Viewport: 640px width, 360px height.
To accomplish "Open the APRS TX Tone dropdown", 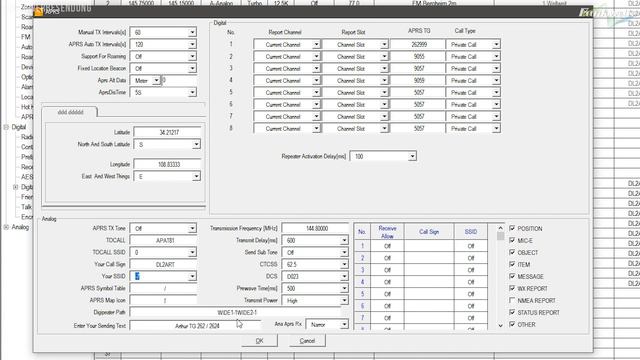I will (x=192, y=229).
